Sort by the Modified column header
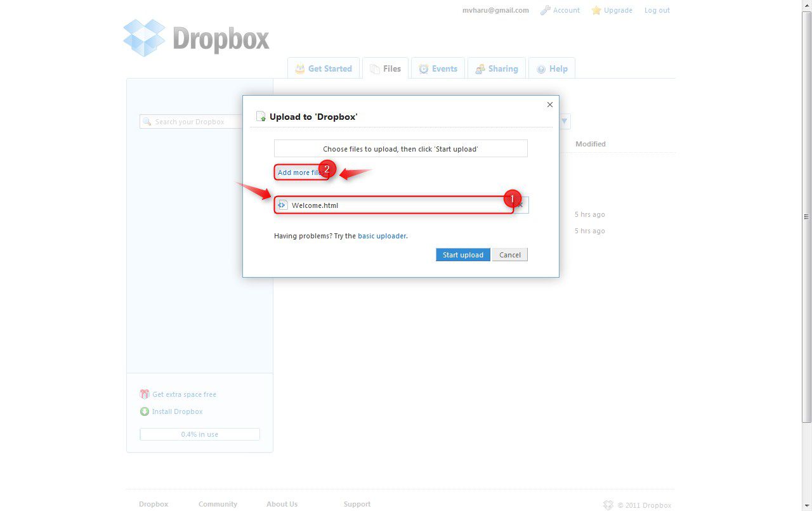The image size is (812, 511). [x=591, y=144]
